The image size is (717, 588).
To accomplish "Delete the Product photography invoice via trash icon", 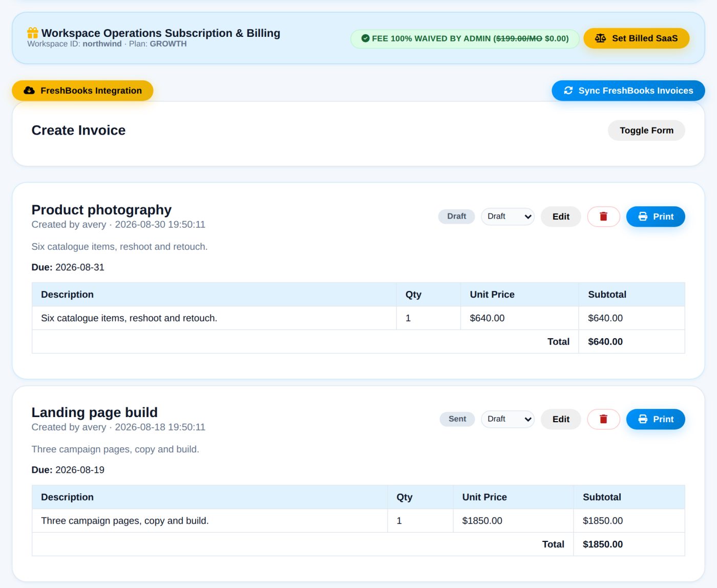I will tap(603, 216).
